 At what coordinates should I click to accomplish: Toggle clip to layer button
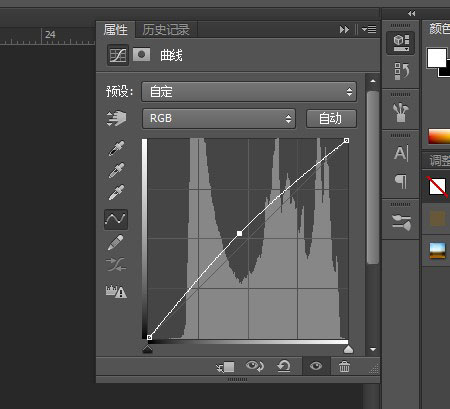coord(225,367)
